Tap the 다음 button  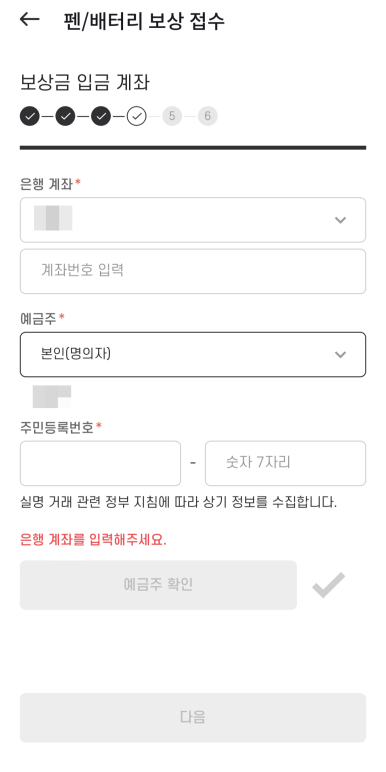pos(193,717)
